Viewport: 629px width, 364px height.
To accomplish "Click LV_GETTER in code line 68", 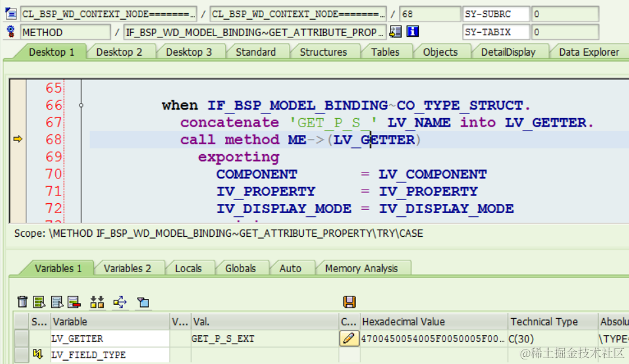I will pos(374,140).
